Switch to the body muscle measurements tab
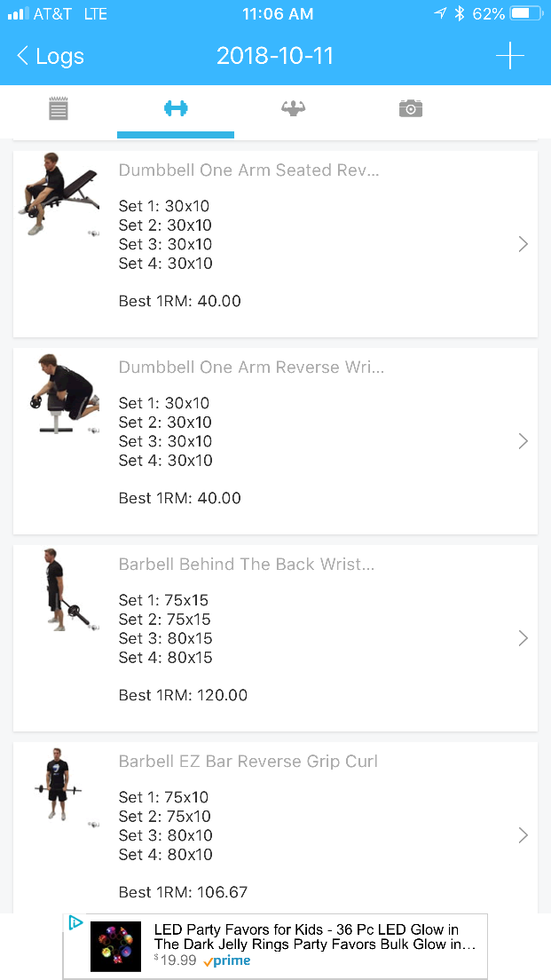 point(293,108)
